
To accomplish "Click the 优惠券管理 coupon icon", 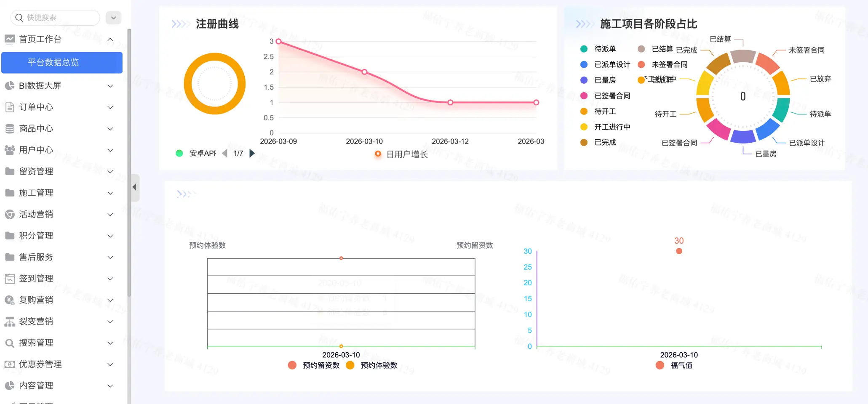I will coord(10,364).
